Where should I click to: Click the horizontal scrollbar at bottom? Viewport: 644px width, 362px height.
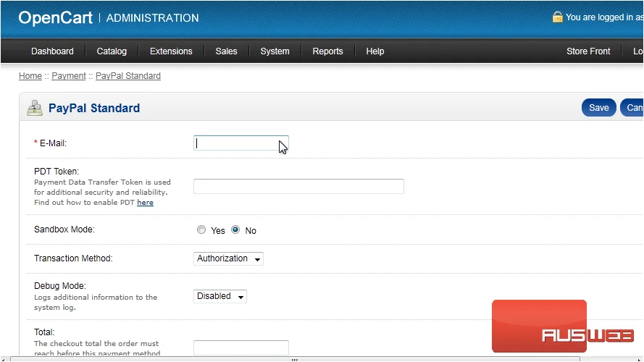click(x=295, y=360)
